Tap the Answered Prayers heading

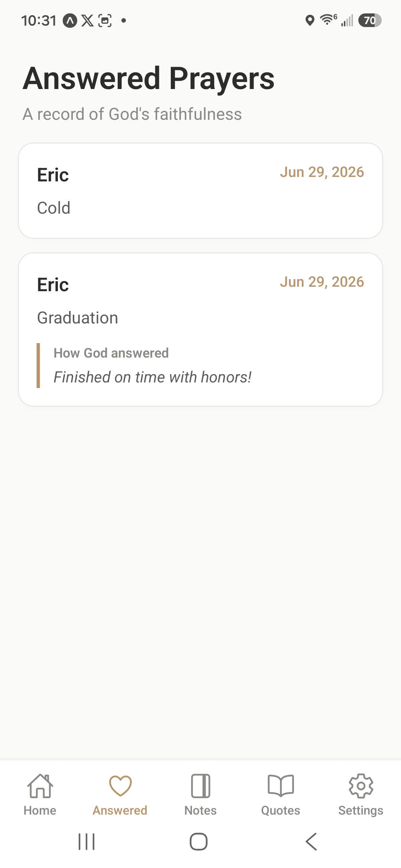[149, 78]
